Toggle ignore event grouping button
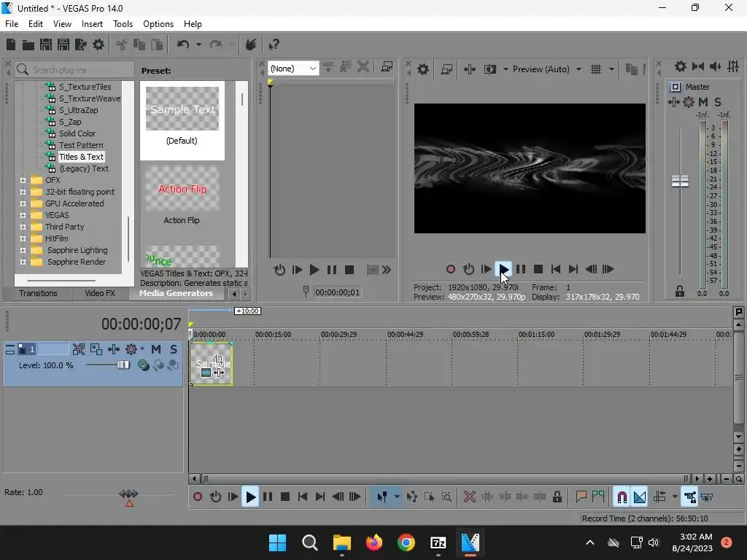Image resolution: width=747 pixels, height=560 pixels. click(x=707, y=497)
